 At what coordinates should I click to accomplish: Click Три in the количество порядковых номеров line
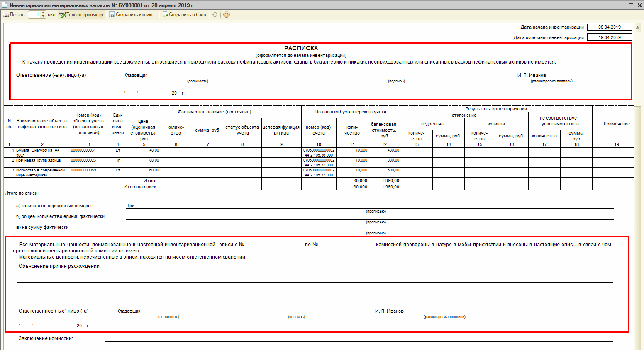(130, 206)
